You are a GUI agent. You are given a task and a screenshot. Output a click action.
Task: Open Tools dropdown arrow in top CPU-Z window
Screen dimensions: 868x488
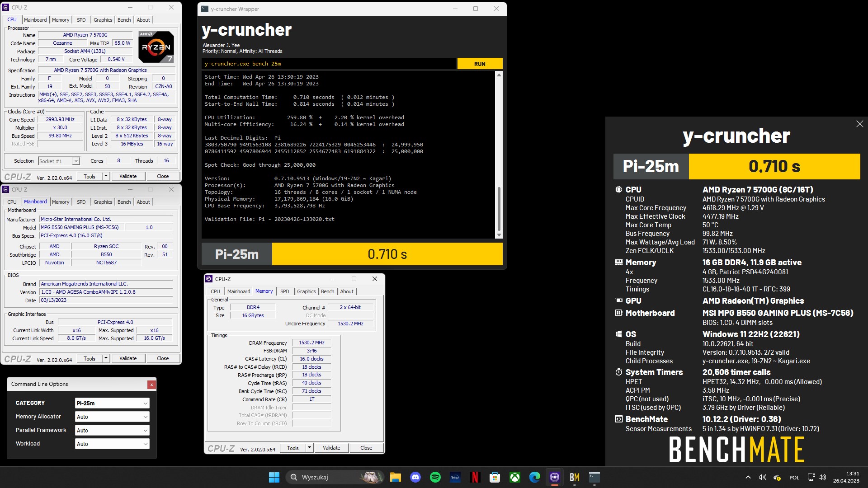click(106, 176)
